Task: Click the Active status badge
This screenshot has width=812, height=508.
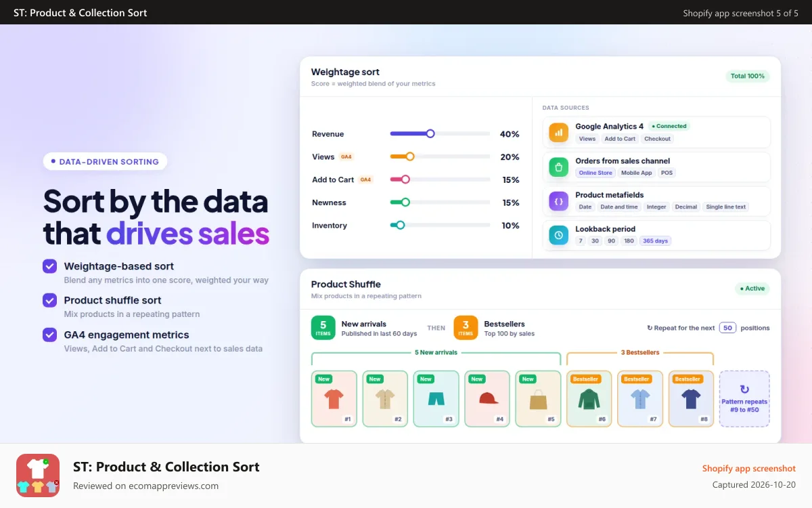Action: pyautogui.click(x=752, y=289)
